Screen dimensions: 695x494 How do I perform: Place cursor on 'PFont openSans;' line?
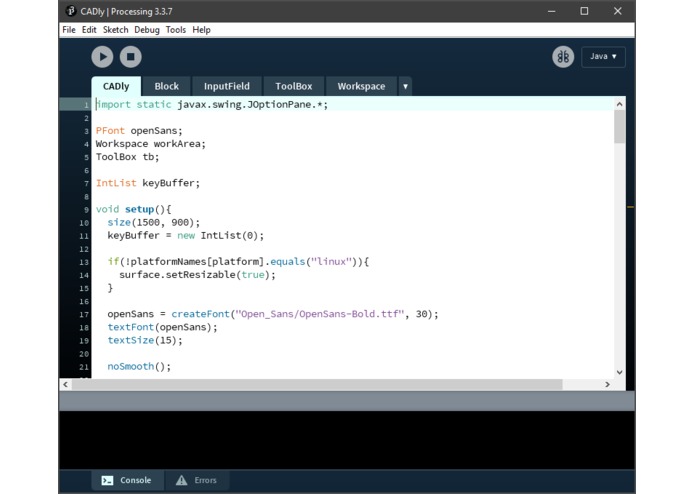click(x=139, y=131)
